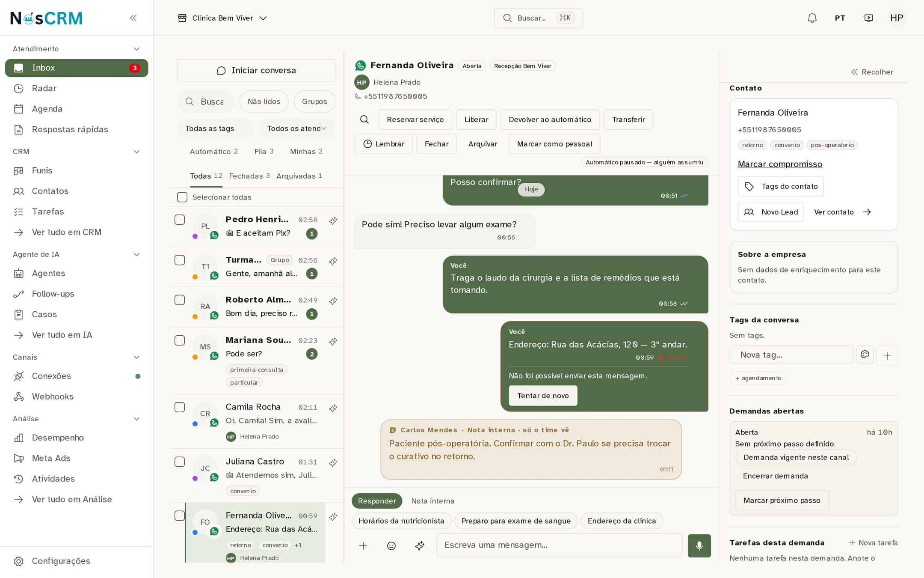
Task: Open AI assistant sparkle icon in composer
Action: point(419,545)
